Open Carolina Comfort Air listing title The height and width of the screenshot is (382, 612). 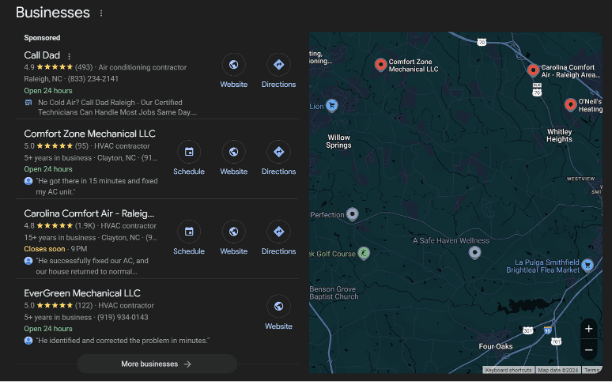pos(89,213)
